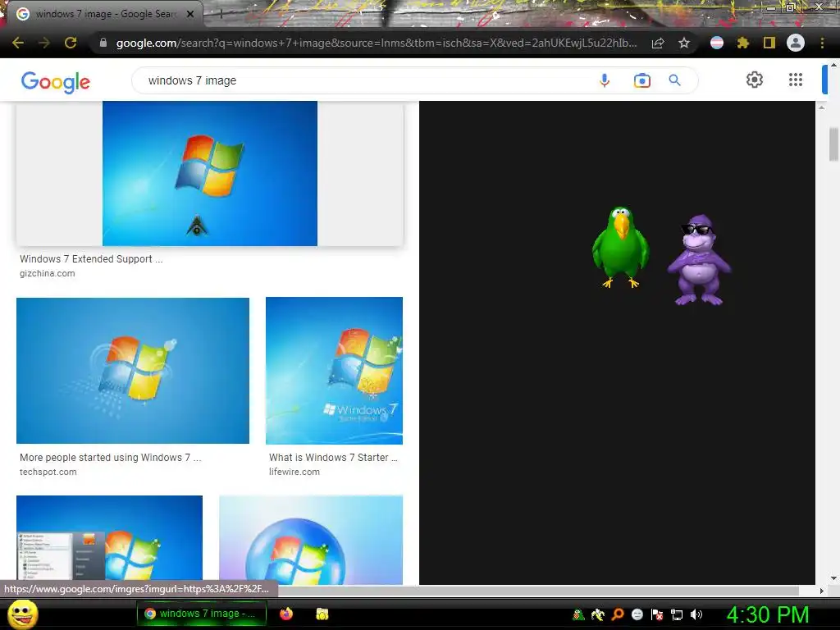Click the padlock site info icon
Viewport: 840px width, 630px height.
point(103,43)
